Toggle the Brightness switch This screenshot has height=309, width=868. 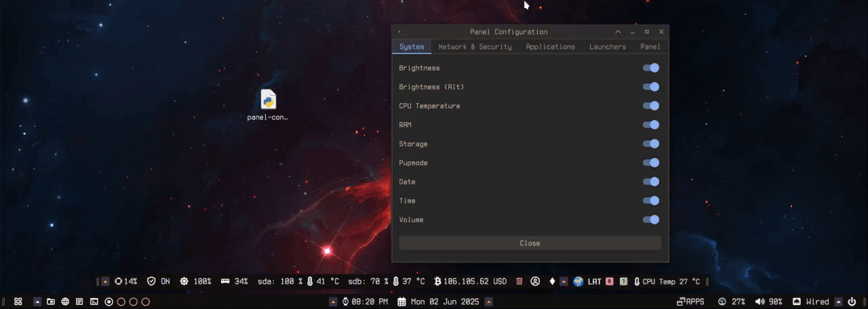click(651, 68)
